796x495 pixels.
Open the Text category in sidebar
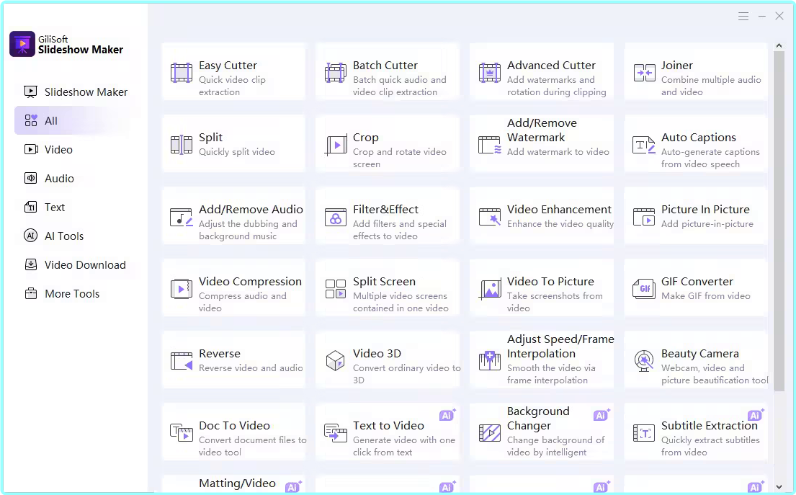point(45,207)
